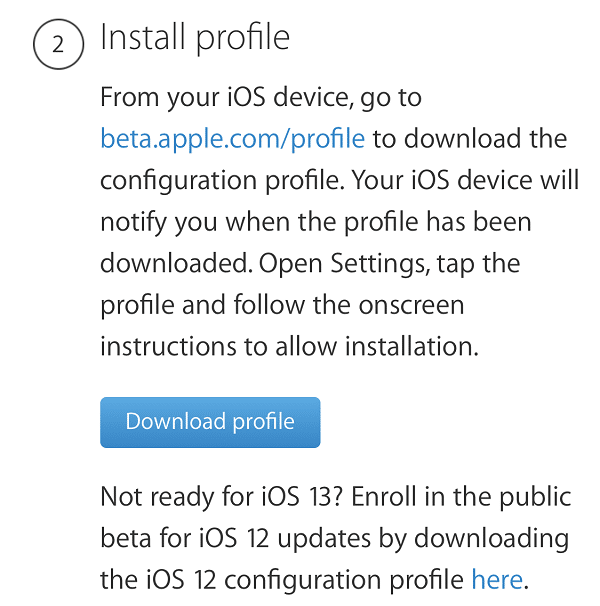Click the phrase "Open Settings, tap the"
The height and width of the screenshot is (606, 600).
tap(389, 264)
